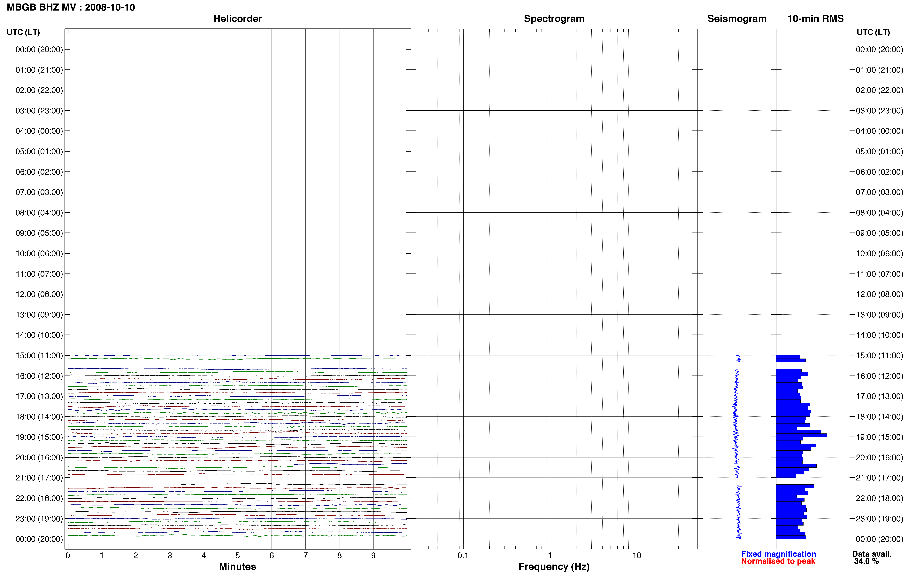Click 04:00 (00:00) on the left axis
This screenshot has width=924, height=578.
tap(39, 131)
